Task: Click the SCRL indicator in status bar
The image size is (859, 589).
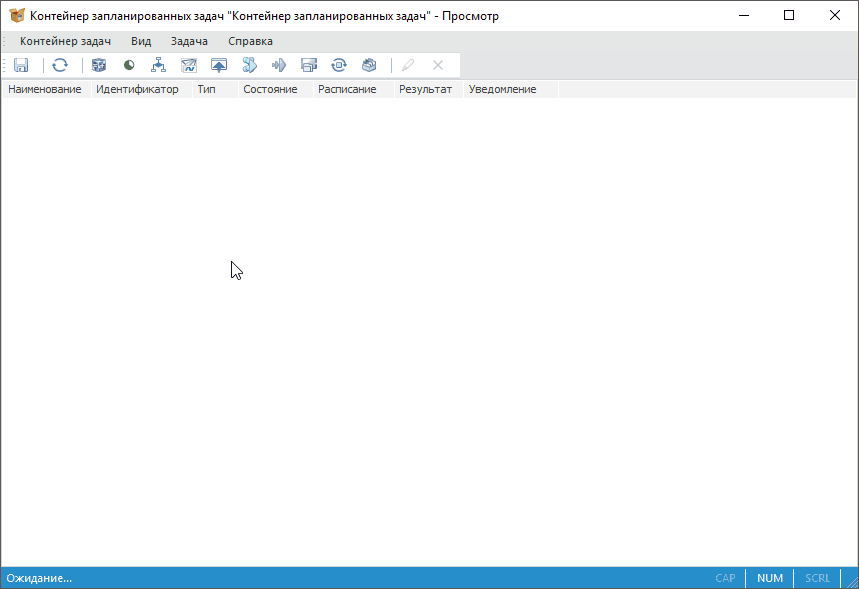Action: 817,578
